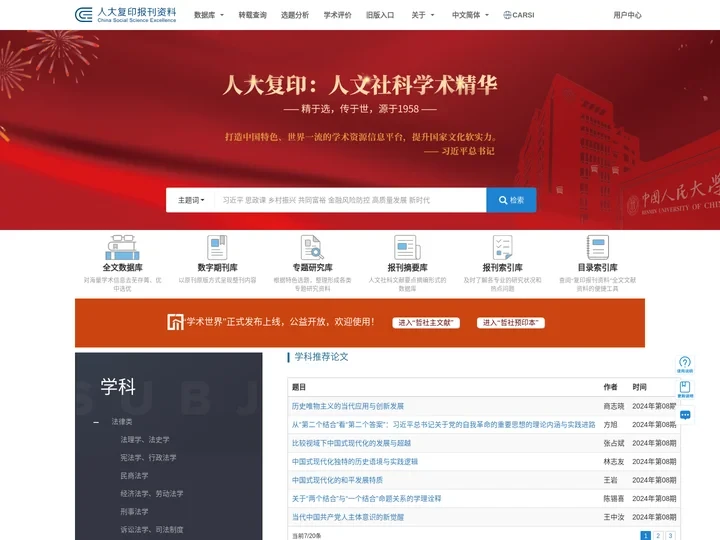Click the 人大复印报刊资料 logo
The height and width of the screenshot is (540, 720).
(x=125, y=15)
